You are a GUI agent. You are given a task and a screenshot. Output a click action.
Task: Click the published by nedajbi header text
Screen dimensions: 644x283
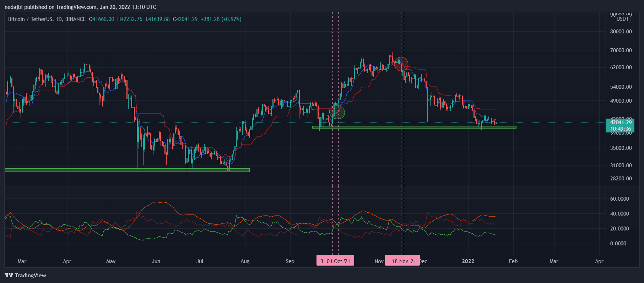click(80, 7)
